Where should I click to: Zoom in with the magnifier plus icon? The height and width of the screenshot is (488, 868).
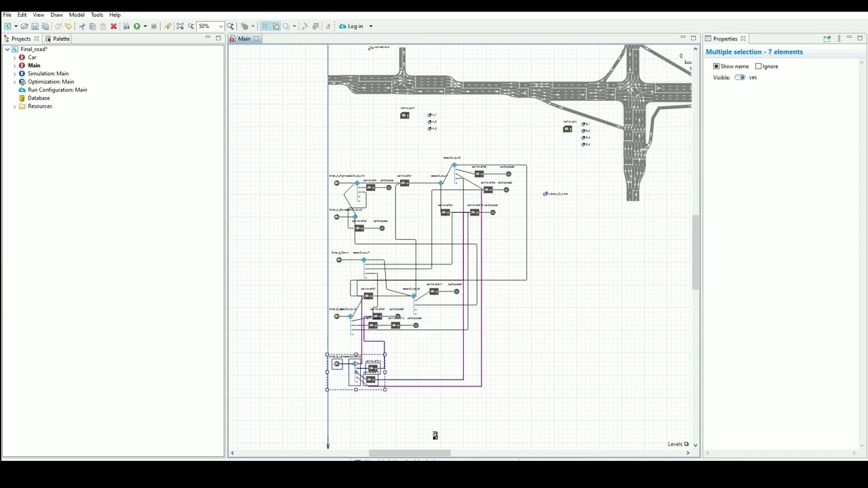coord(231,26)
